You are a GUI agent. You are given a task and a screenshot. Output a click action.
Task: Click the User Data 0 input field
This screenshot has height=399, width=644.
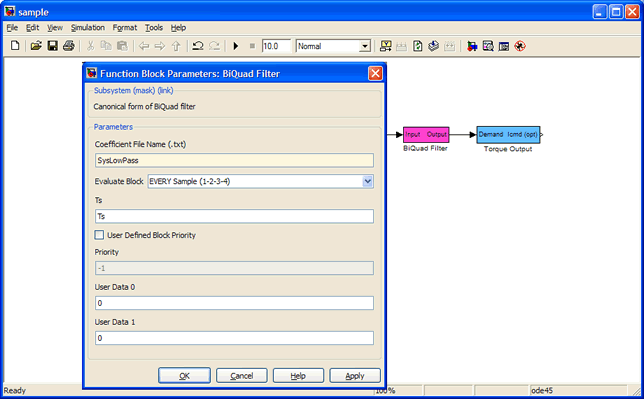coord(234,303)
